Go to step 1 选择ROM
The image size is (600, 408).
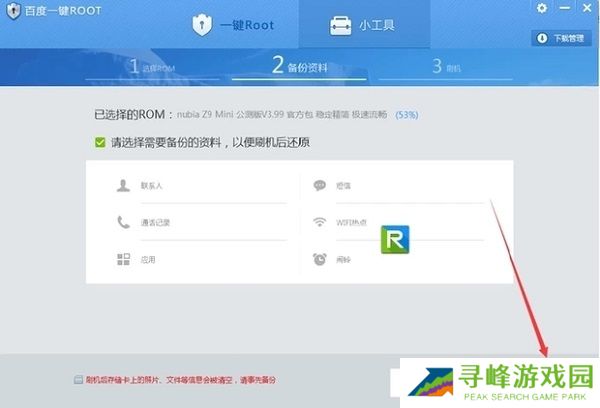point(151,68)
